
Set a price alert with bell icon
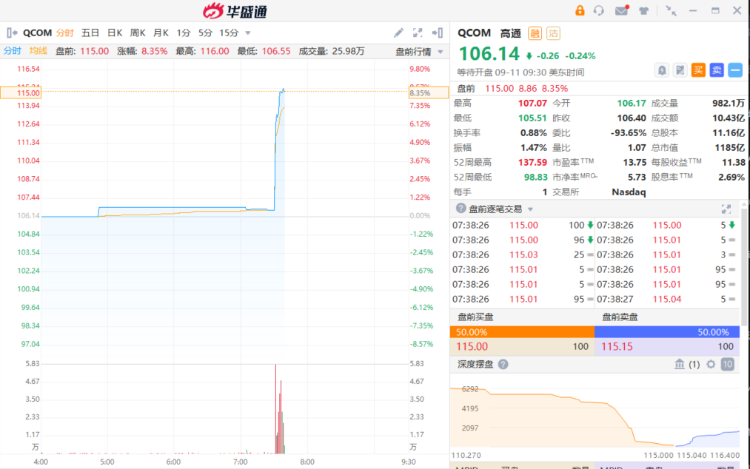click(x=662, y=70)
